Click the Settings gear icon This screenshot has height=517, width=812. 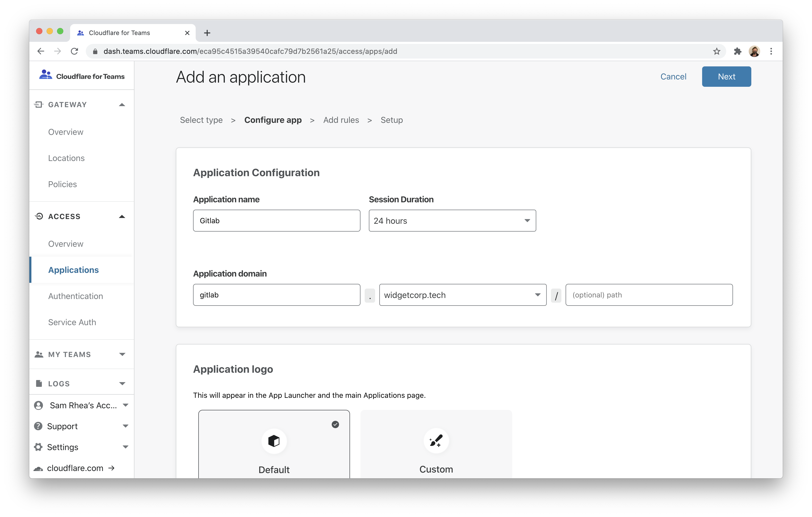coord(38,447)
